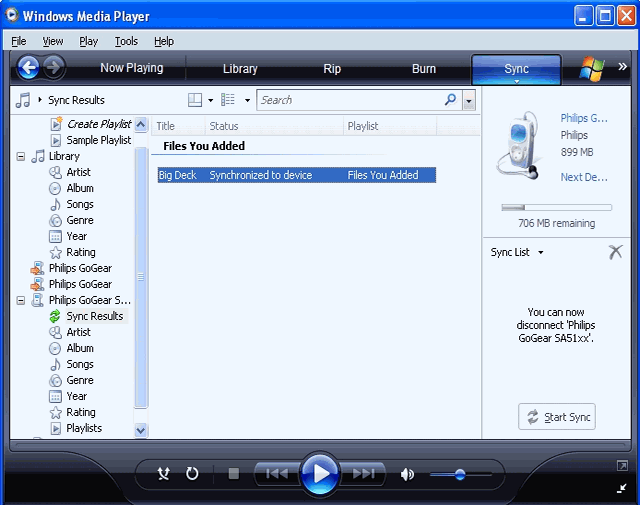Select Create Playlist
The image size is (640, 505).
point(99,124)
